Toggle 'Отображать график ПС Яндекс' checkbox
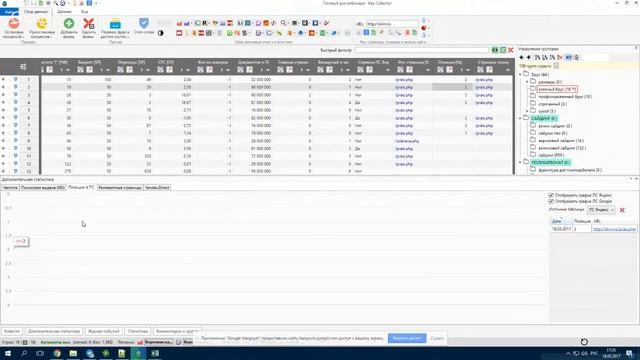 point(551,195)
